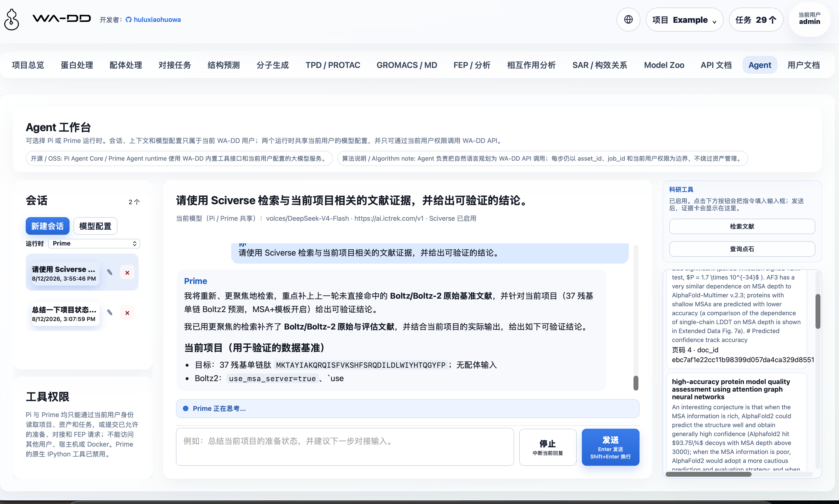Switch to the 配体处理 tab
This screenshot has height=504, width=839.
tap(126, 65)
